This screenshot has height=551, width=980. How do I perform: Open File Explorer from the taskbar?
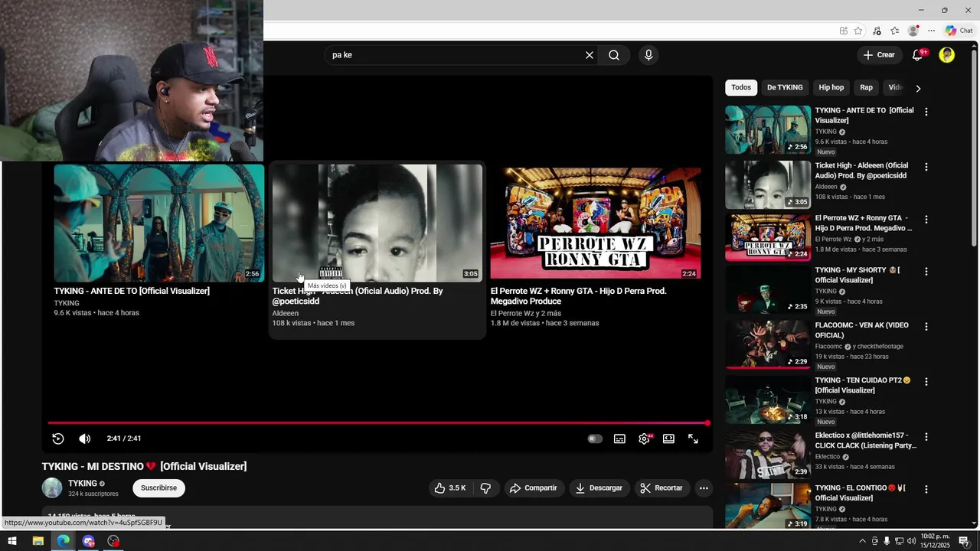pyautogui.click(x=38, y=541)
